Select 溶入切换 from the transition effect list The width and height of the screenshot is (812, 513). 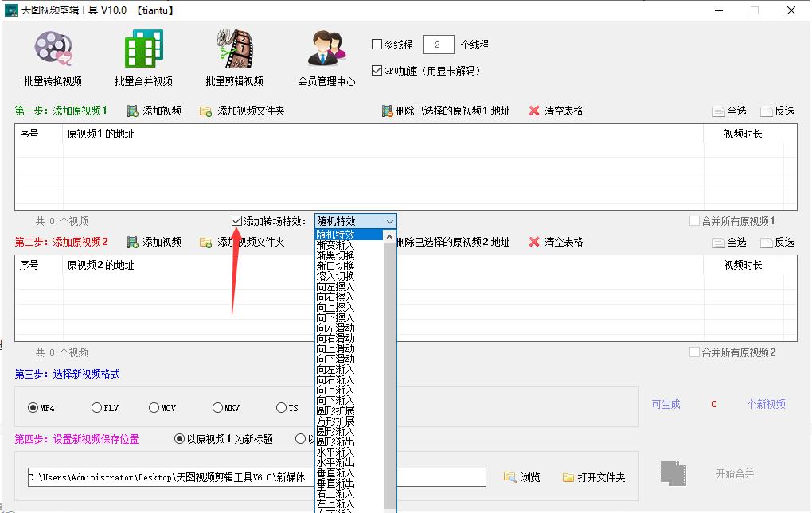(338, 276)
